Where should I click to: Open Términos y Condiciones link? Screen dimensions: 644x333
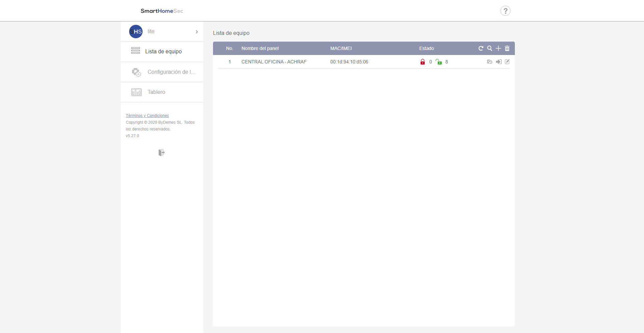(147, 116)
